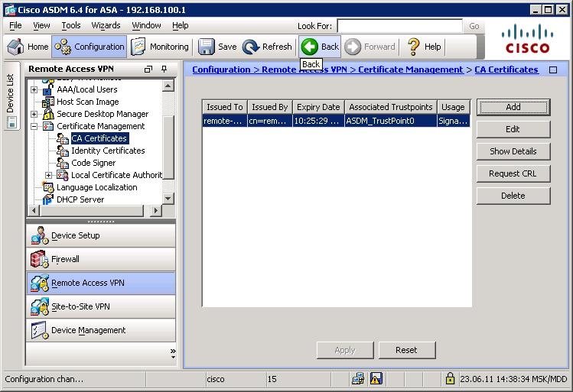The width and height of the screenshot is (573, 392).
Task: Open the Help menu
Action: pos(180,25)
